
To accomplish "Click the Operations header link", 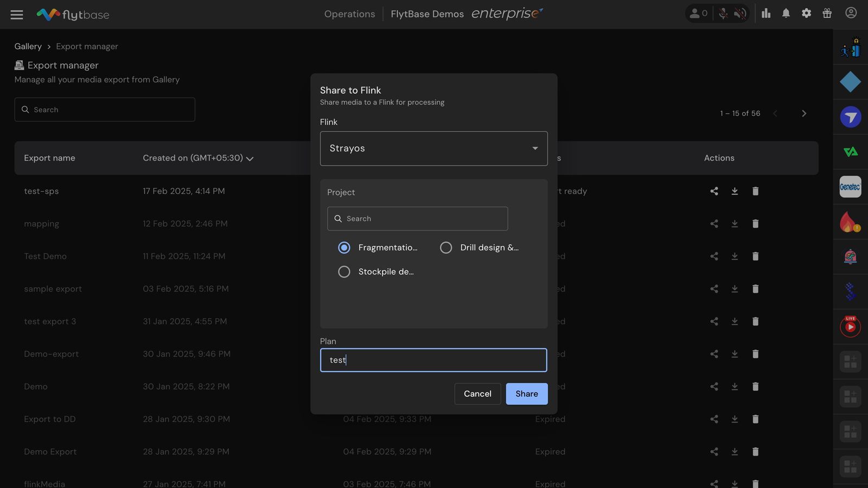I will click(x=349, y=14).
